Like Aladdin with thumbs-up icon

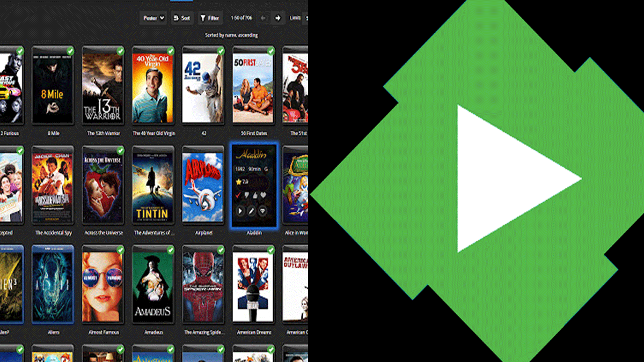point(255,195)
